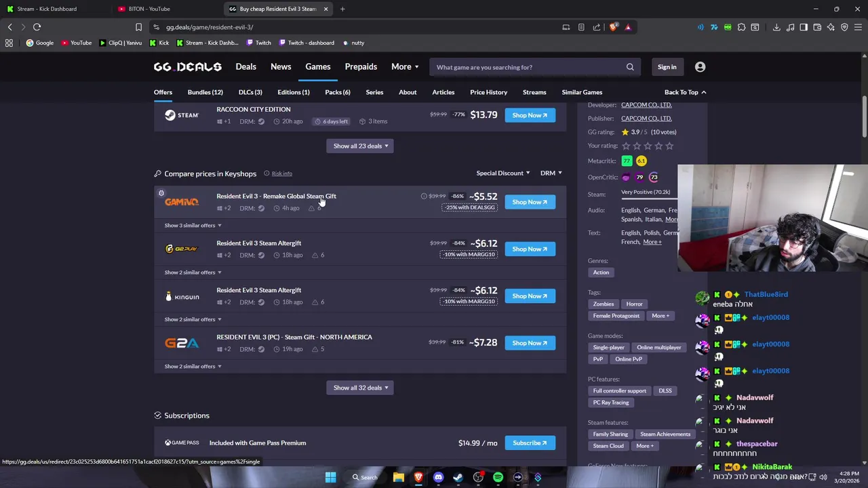Screen dimensions: 868x488
Task: Click the yellow Metacritic user score 6.1 badge
Action: tap(642, 161)
